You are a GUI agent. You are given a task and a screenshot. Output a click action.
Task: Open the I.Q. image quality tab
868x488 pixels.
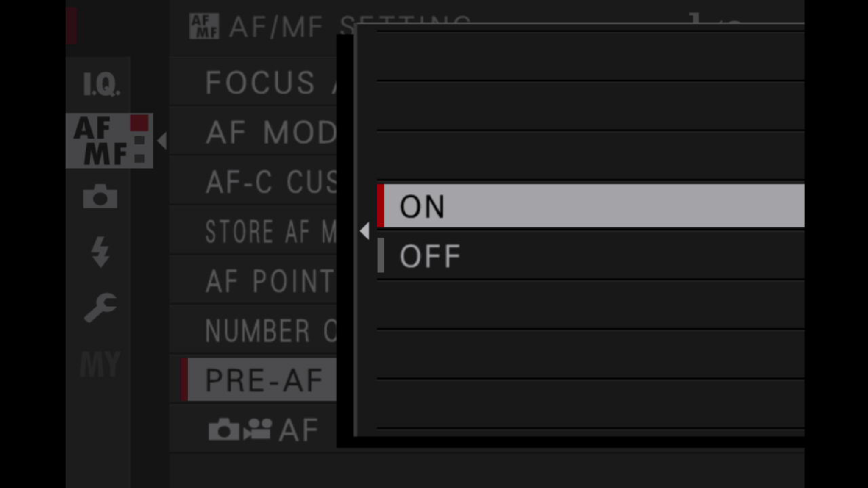tap(101, 83)
